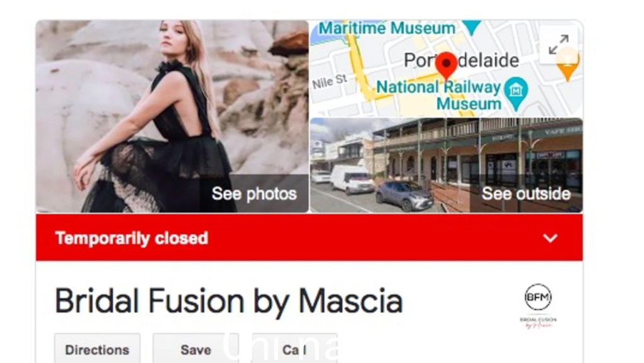644x363 pixels.
Task: Click the orange bar marker on map
Action: click(x=568, y=65)
